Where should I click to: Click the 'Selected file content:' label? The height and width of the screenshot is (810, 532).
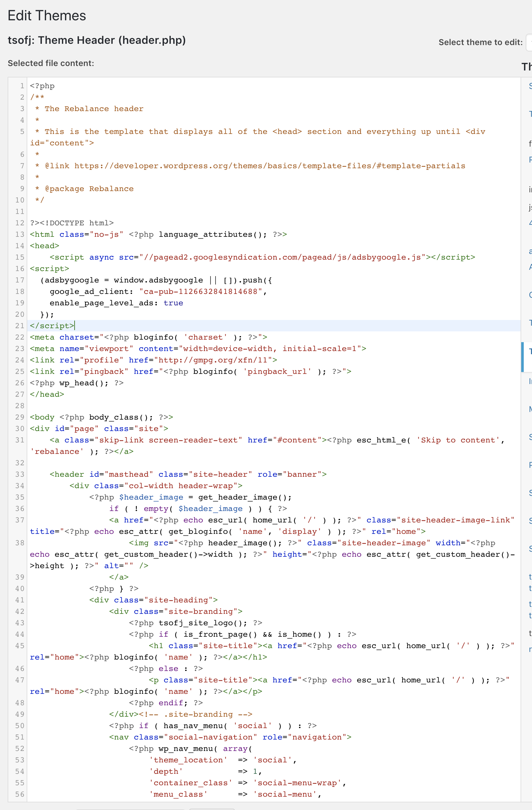51,63
